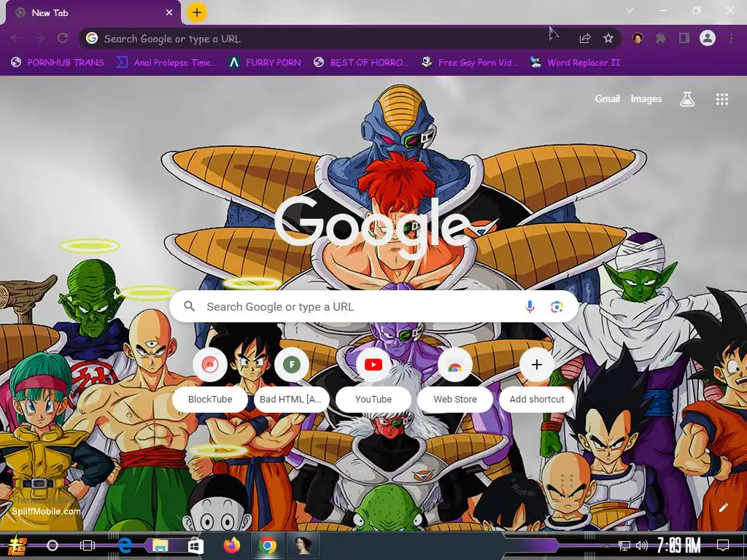Toggle the side panel icon

(x=684, y=38)
